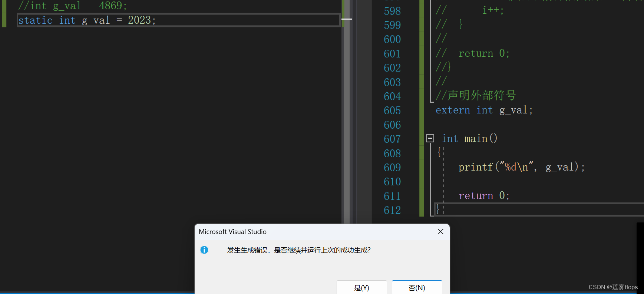
Task: Click the opening brace on line 608
Action: coord(439,152)
